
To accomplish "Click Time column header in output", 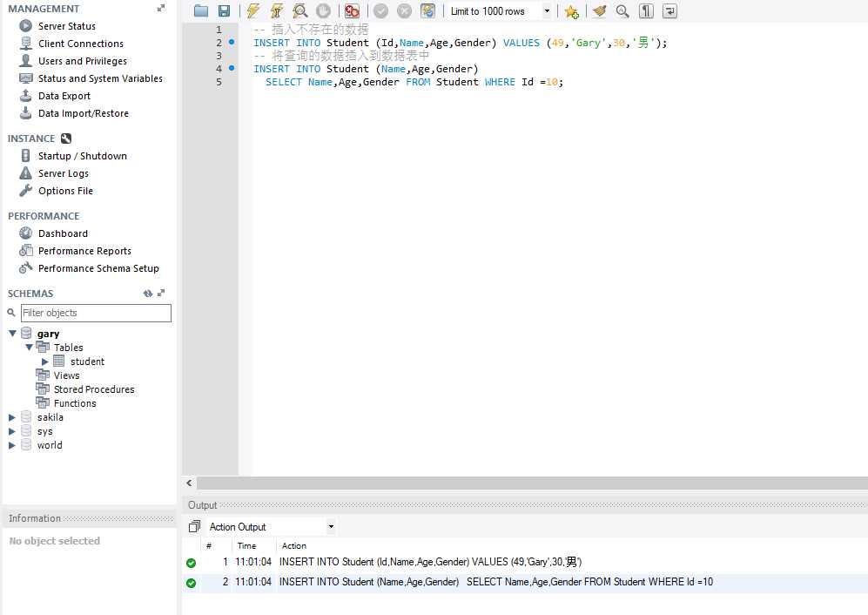I will [247, 545].
